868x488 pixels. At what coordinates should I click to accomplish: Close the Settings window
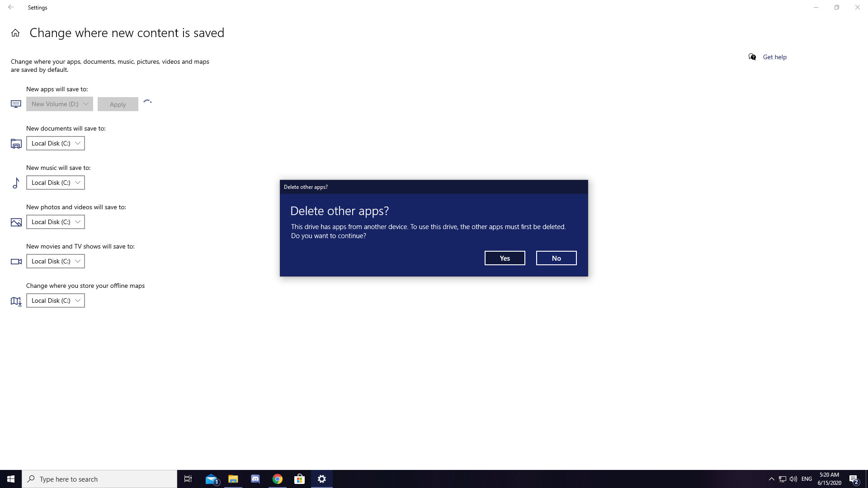coord(858,7)
